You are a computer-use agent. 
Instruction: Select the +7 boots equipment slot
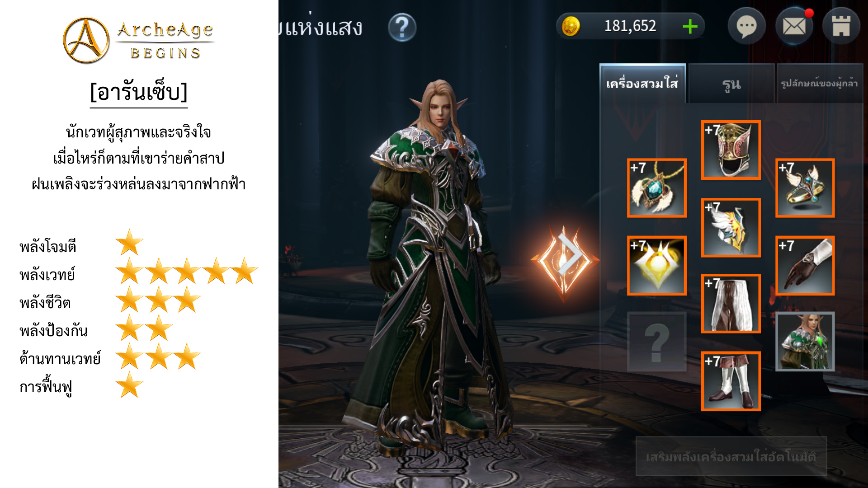731,381
